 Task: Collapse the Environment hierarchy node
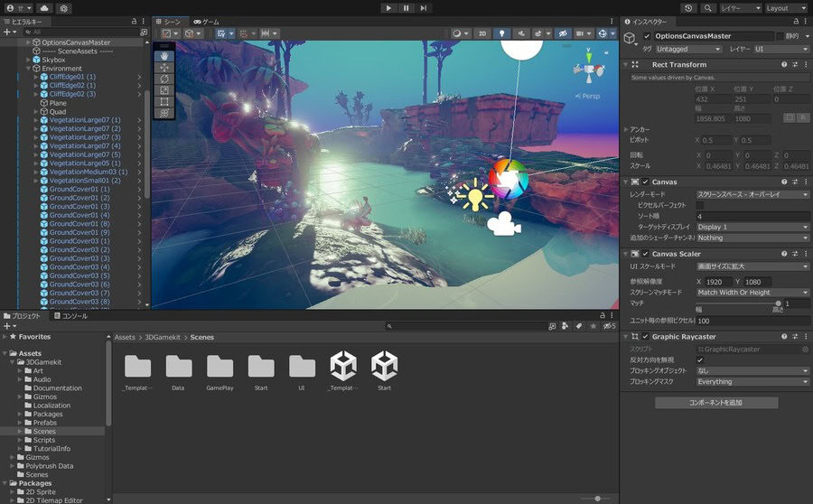pos(29,69)
